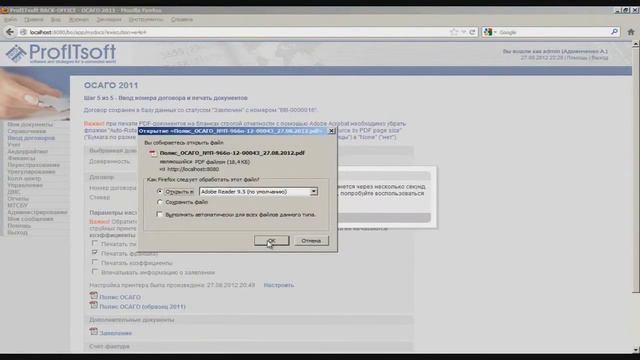Click the Настроить link
640x360 pixels.
click(279, 285)
